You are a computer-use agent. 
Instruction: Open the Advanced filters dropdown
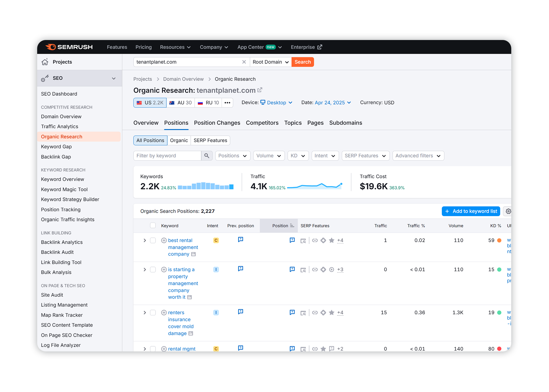(x=418, y=156)
